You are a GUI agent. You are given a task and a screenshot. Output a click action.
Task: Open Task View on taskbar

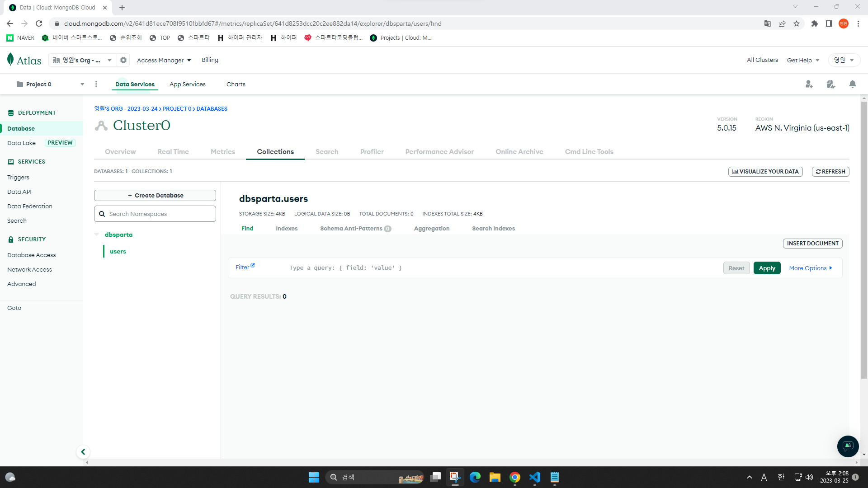pos(435,477)
